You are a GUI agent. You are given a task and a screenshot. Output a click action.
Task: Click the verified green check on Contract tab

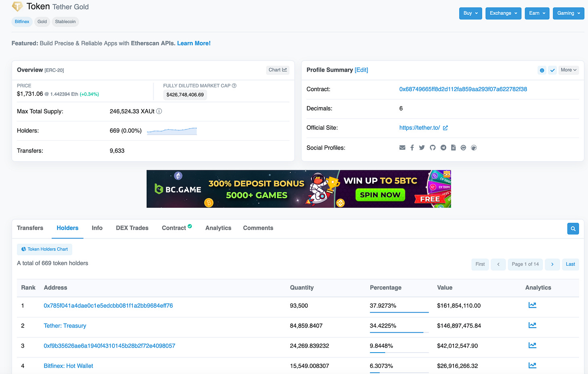pyautogui.click(x=190, y=226)
